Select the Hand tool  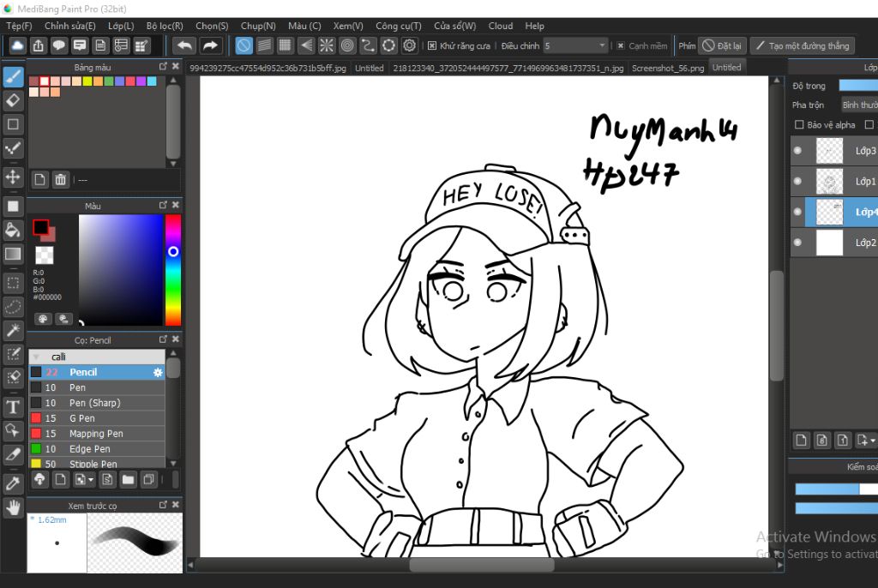(x=13, y=508)
